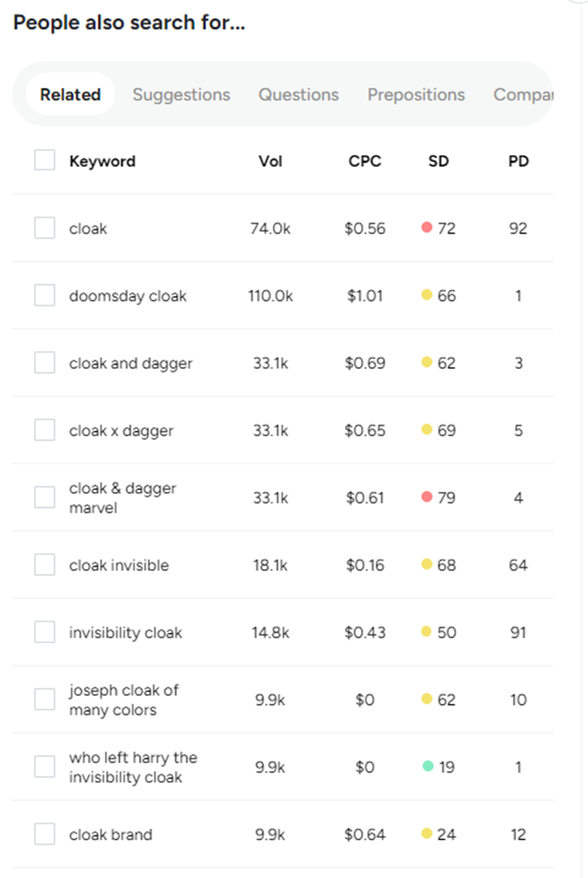The width and height of the screenshot is (588, 878).
Task: Select the 'doomsday cloak' row checkbox
Action: [45, 296]
